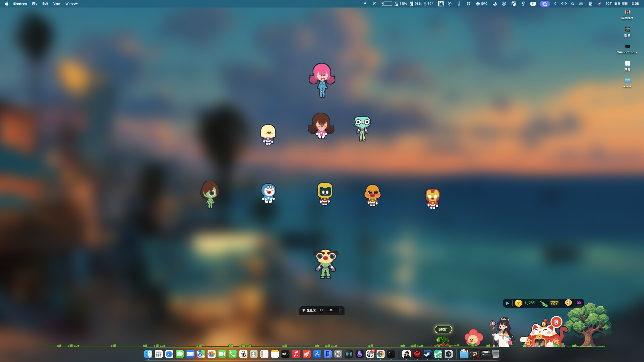
Task: Click the 88 value field in 休息区 bar
Action: tap(332, 310)
